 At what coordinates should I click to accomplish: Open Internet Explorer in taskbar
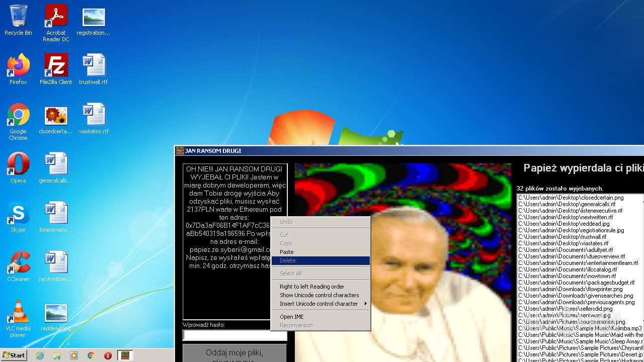(x=40, y=355)
